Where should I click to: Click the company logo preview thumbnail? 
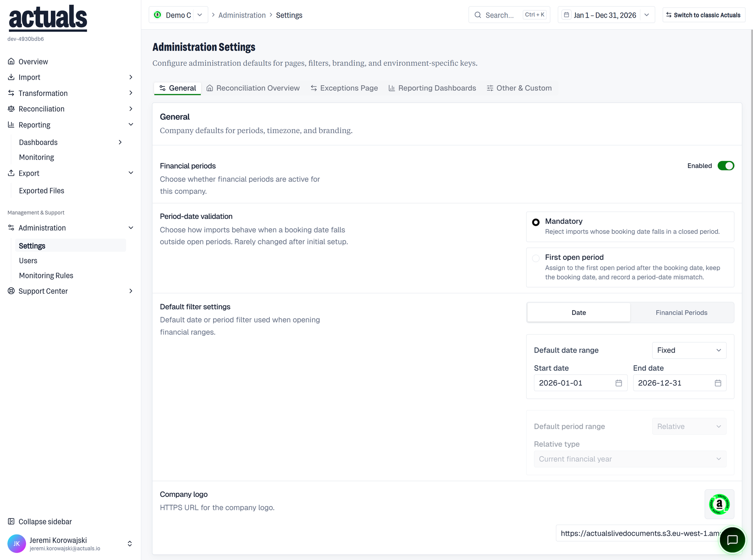click(x=719, y=504)
